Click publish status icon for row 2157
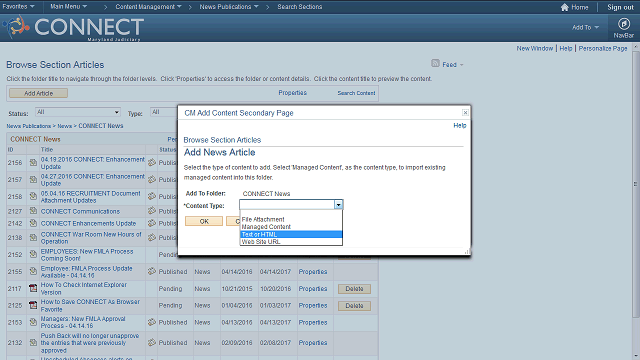This screenshot has height=360, width=640. click(152, 180)
